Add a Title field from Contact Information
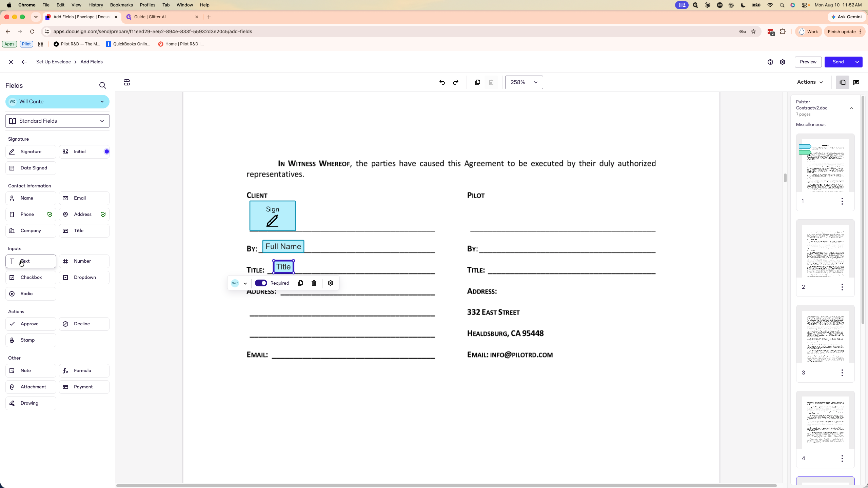Image resolution: width=868 pixels, height=488 pixels. (84, 231)
